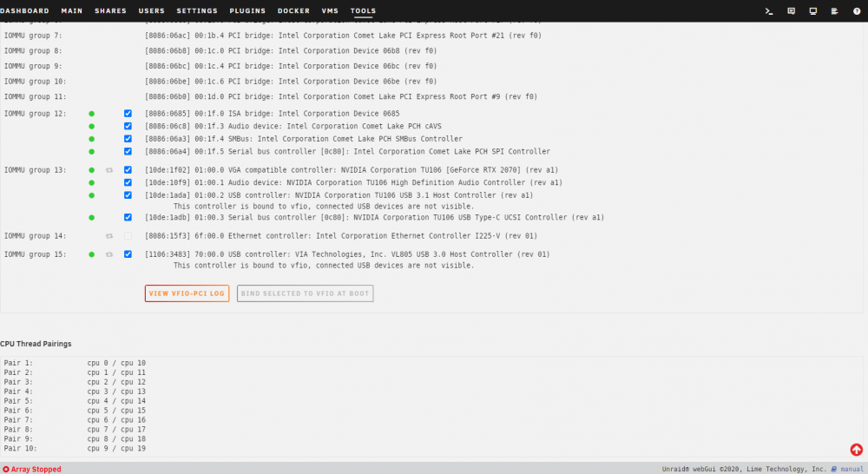Open Settings in the top menu
The width and height of the screenshot is (868, 474).
point(197,11)
